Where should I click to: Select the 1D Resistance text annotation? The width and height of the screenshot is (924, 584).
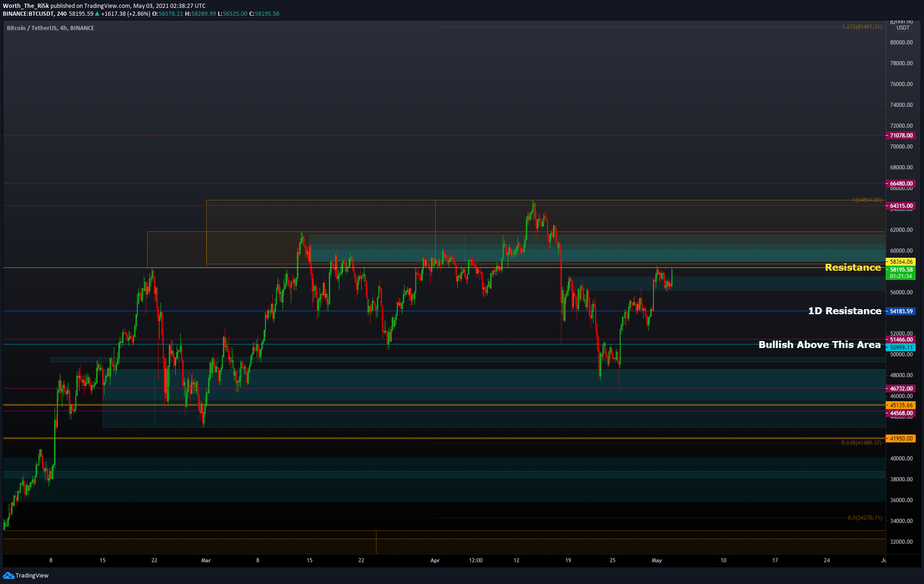[844, 311]
